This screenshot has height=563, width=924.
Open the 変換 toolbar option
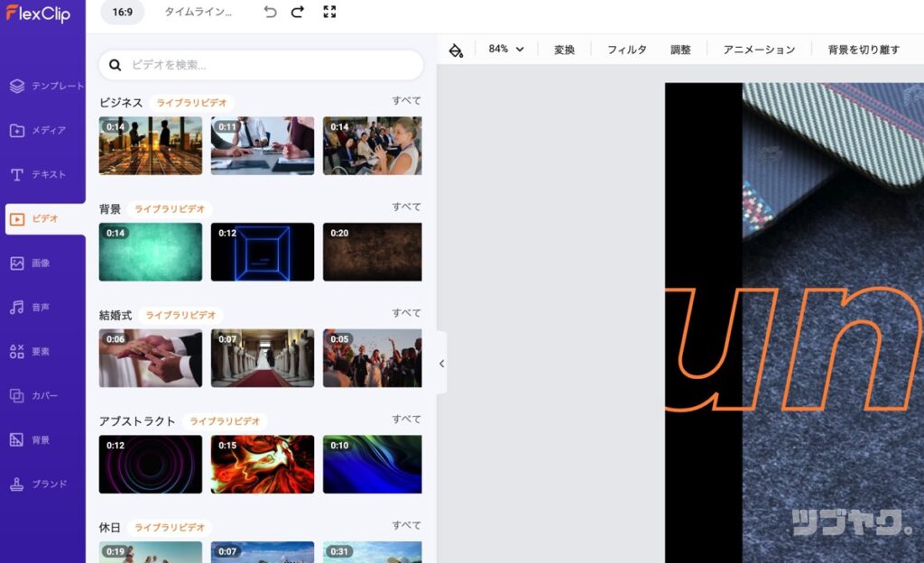[564, 50]
